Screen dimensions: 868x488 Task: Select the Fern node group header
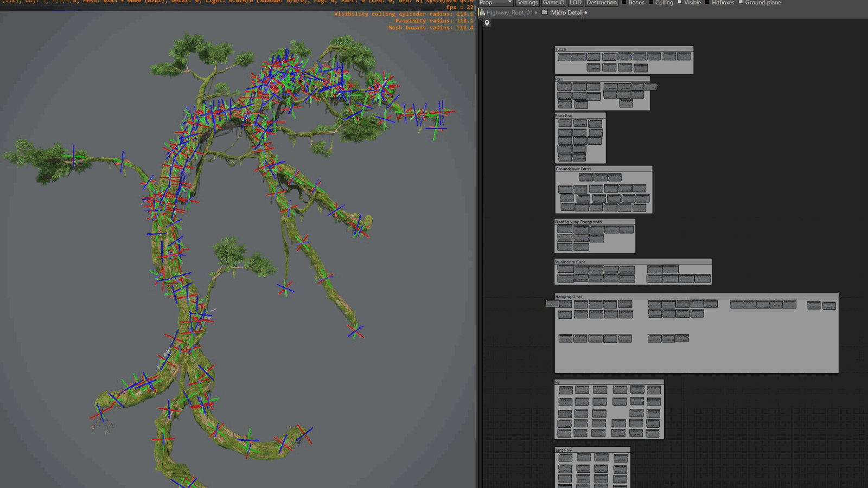(602, 79)
